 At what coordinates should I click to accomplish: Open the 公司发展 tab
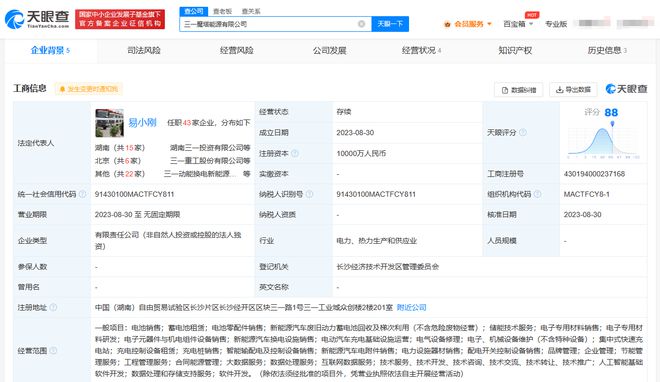click(x=329, y=50)
